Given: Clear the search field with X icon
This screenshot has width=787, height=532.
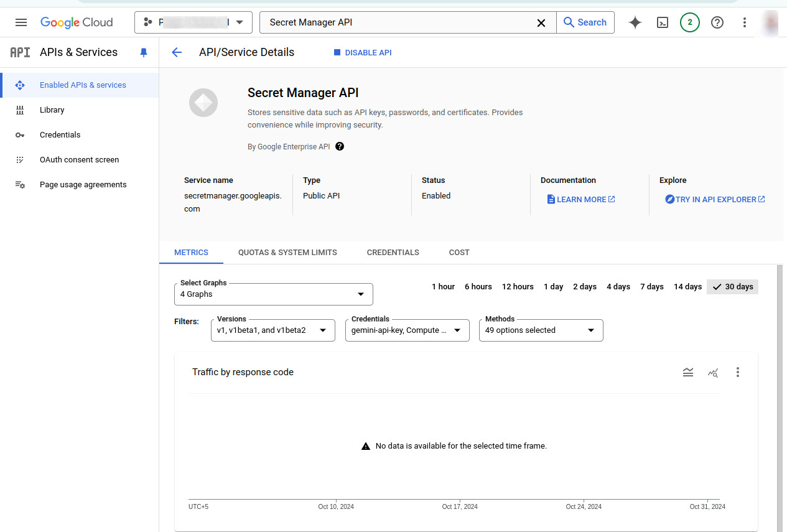Looking at the screenshot, I should pyautogui.click(x=541, y=22).
